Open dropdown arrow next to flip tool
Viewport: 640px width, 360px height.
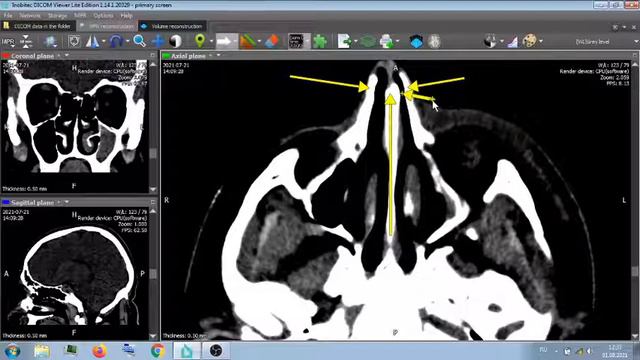point(103,42)
